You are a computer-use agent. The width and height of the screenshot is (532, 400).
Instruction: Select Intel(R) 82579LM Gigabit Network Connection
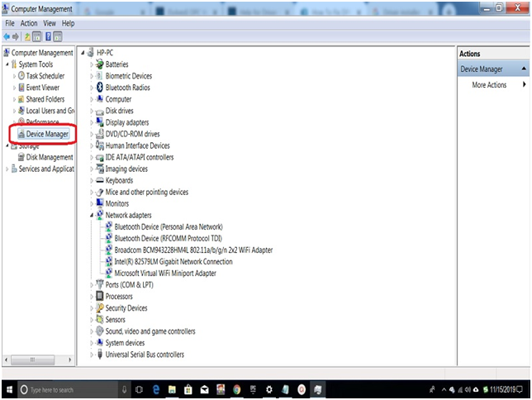coord(173,261)
